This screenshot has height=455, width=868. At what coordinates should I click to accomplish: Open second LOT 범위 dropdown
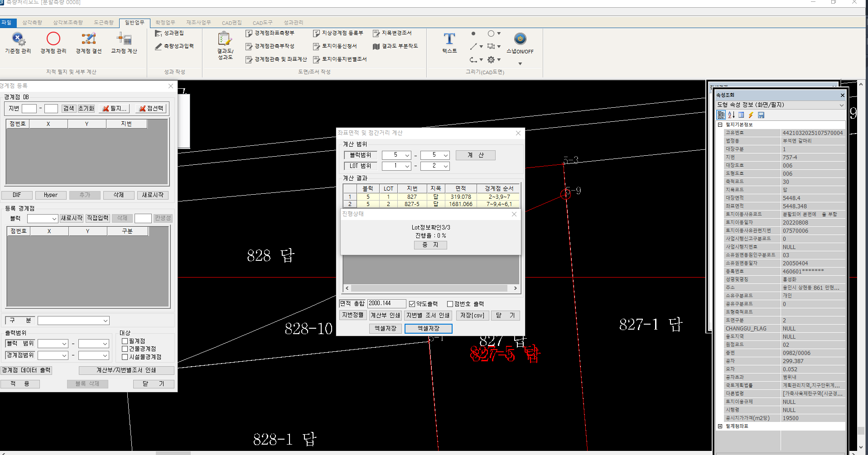pyautogui.click(x=446, y=166)
